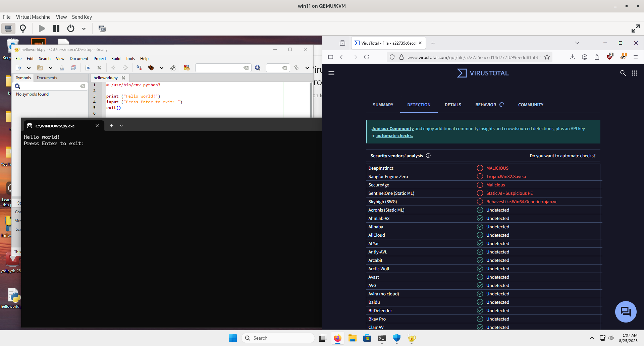Open Firefox list all tabs dropdown

pyautogui.click(x=577, y=43)
